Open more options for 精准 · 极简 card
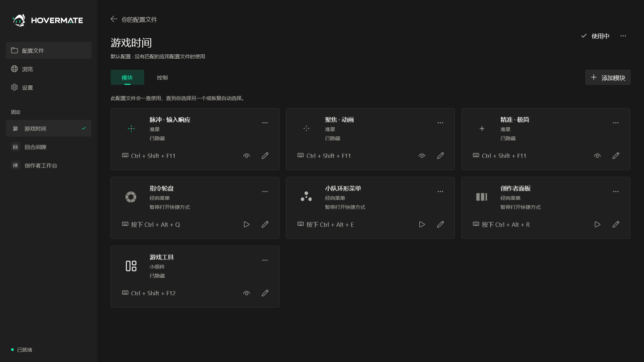Screen dimensions: 644x362 (x=616, y=123)
